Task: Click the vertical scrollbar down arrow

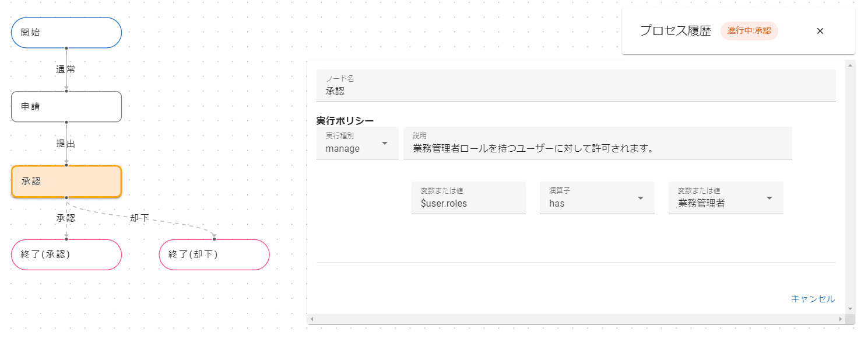Action: point(850,308)
